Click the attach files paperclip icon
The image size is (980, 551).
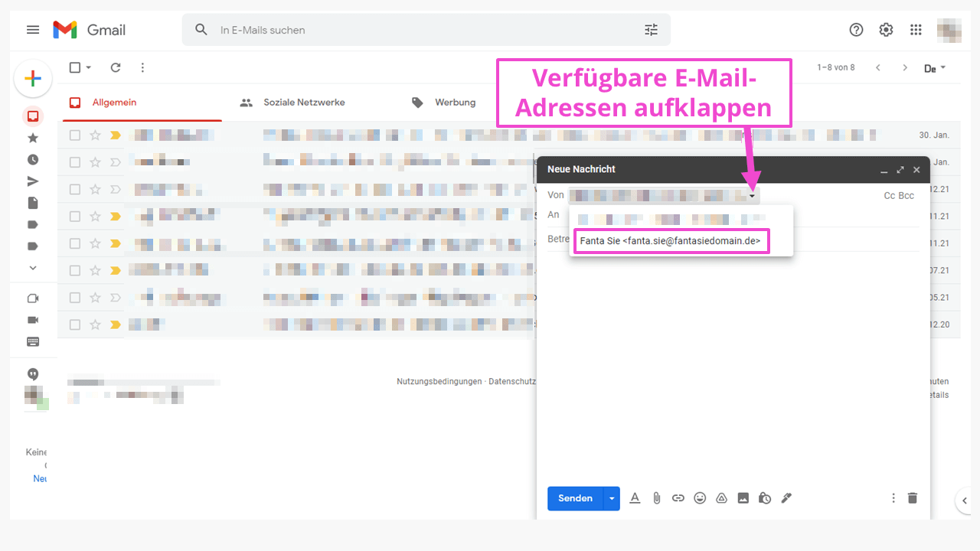[x=656, y=498]
